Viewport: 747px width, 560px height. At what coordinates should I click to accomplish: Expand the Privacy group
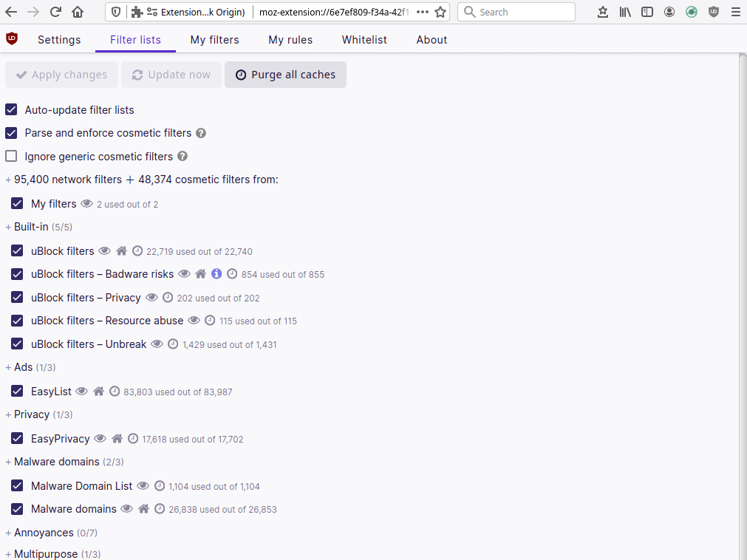tap(8, 414)
